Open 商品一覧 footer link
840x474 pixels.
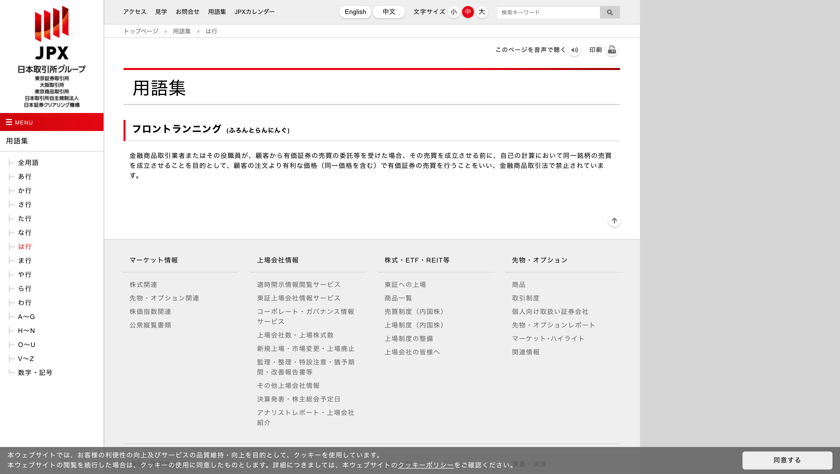[398, 298]
